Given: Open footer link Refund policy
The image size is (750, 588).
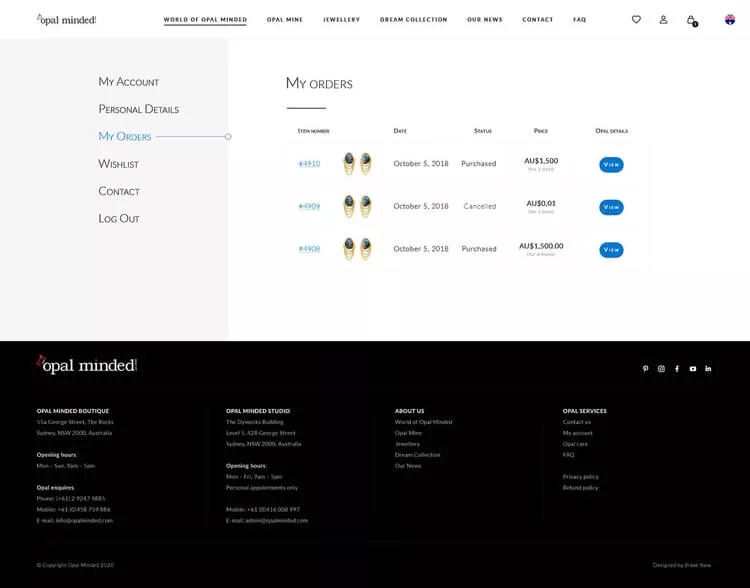Looking at the screenshot, I should (580, 488).
